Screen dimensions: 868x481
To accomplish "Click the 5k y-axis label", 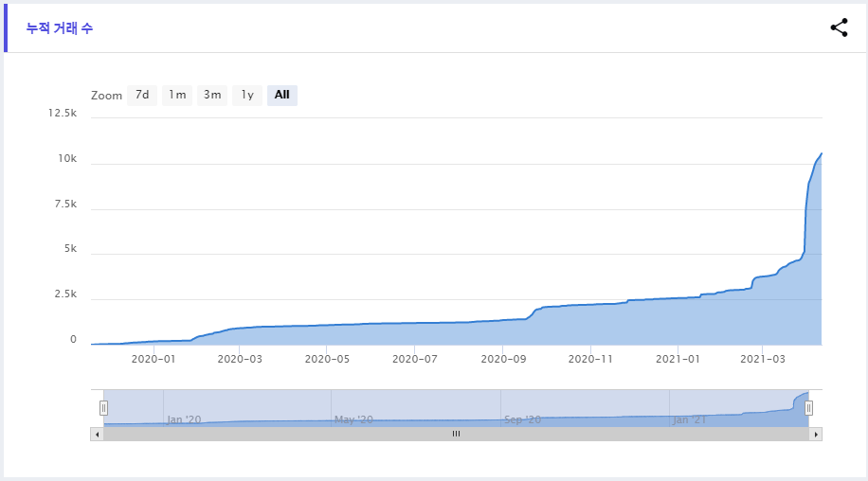I will (70, 249).
